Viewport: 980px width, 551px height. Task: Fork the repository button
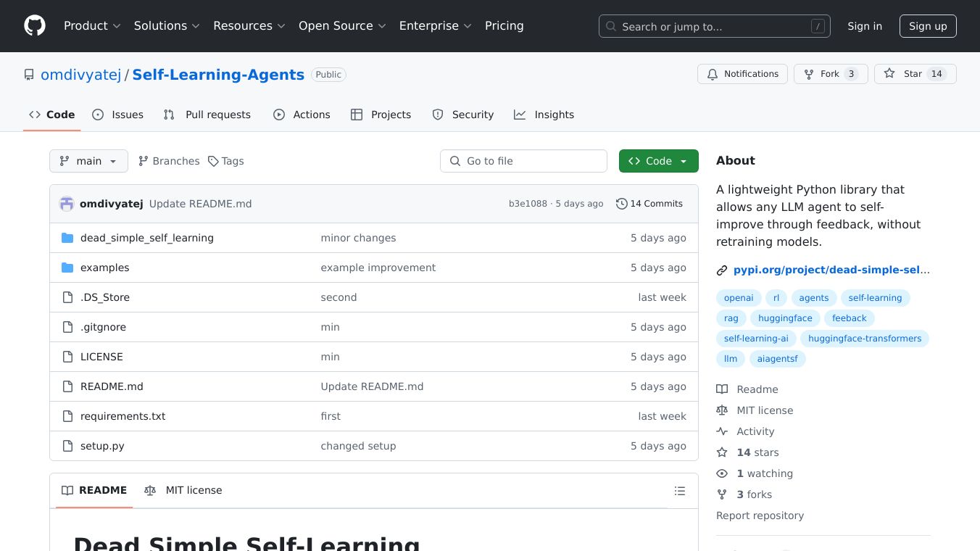coord(830,74)
